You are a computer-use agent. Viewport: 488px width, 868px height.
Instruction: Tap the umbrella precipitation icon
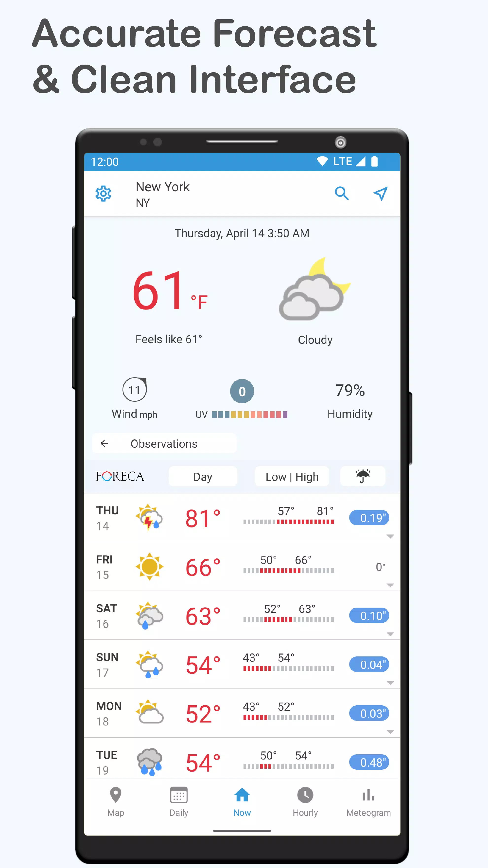(362, 476)
